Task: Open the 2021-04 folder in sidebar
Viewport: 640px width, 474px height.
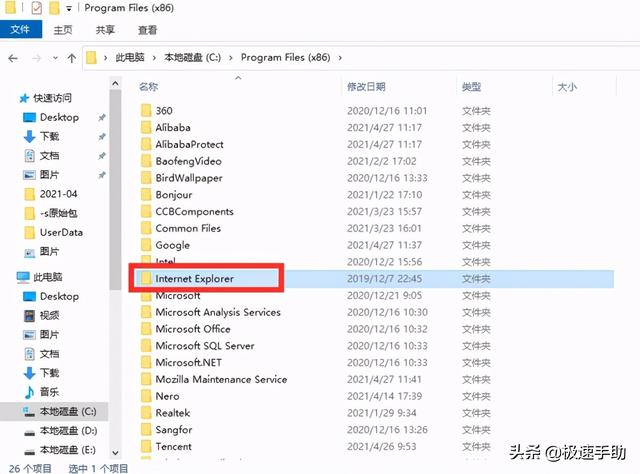Action: coord(58,194)
